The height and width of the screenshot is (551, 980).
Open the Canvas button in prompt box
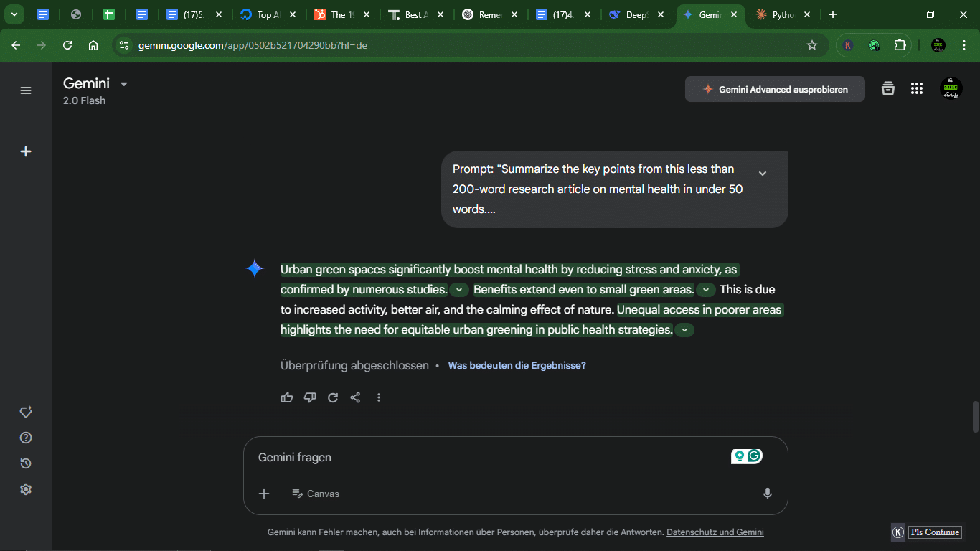(316, 494)
